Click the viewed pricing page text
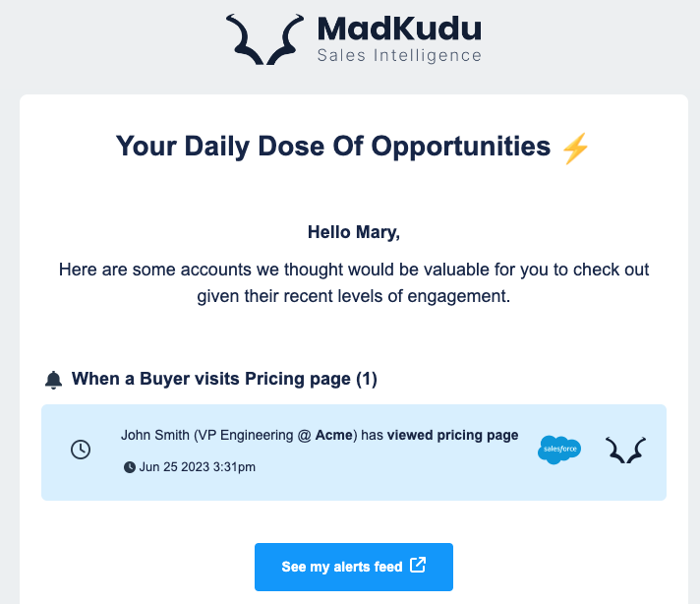This screenshot has width=700, height=604. (452, 435)
